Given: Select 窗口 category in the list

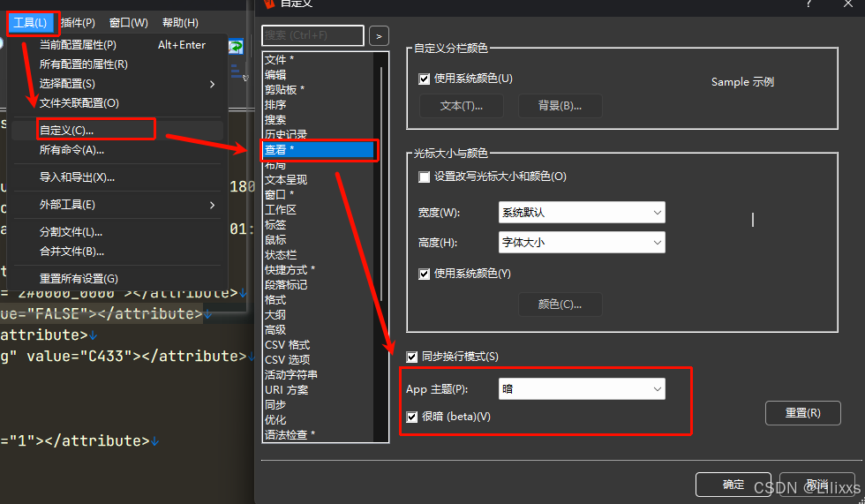Looking at the screenshot, I should point(319,195).
